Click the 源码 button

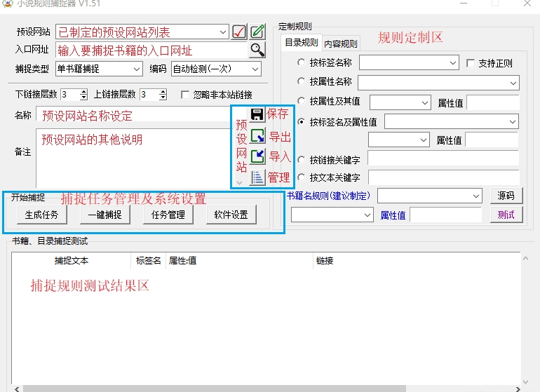[506, 196]
